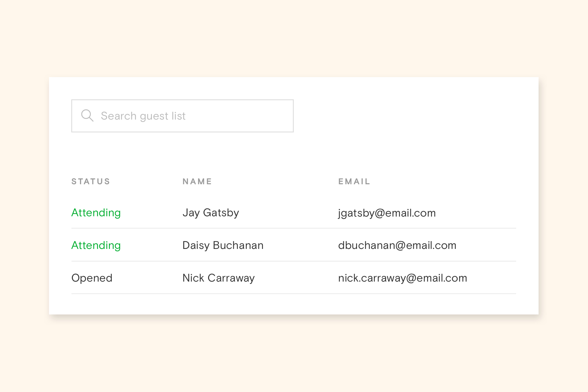This screenshot has height=392, width=588.
Task: Click the divider line beneath Nick Carraway's row
Action: [x=294, y=294]
